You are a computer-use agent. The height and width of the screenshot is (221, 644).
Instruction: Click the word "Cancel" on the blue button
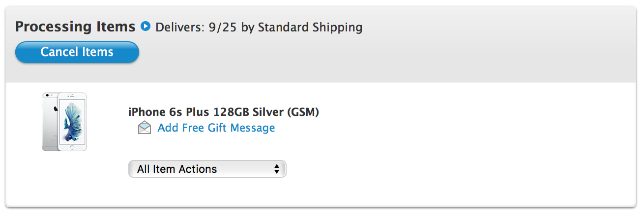click(57, 52)
